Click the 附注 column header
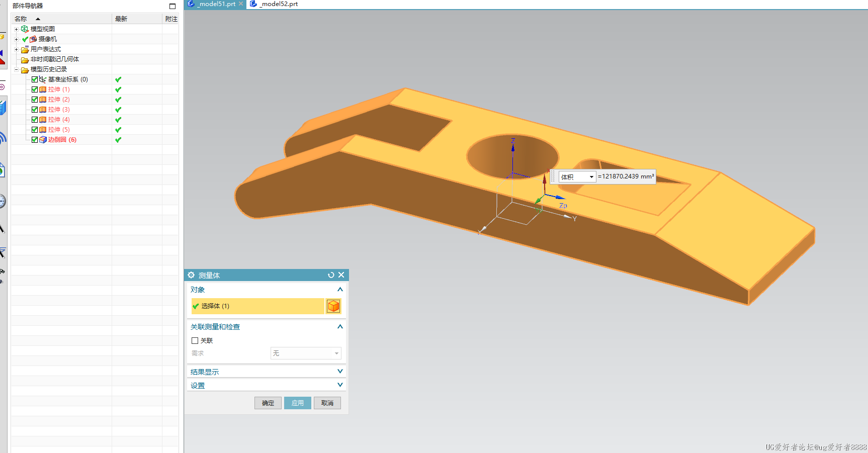The image size is (868, 453). coord(171,19)
